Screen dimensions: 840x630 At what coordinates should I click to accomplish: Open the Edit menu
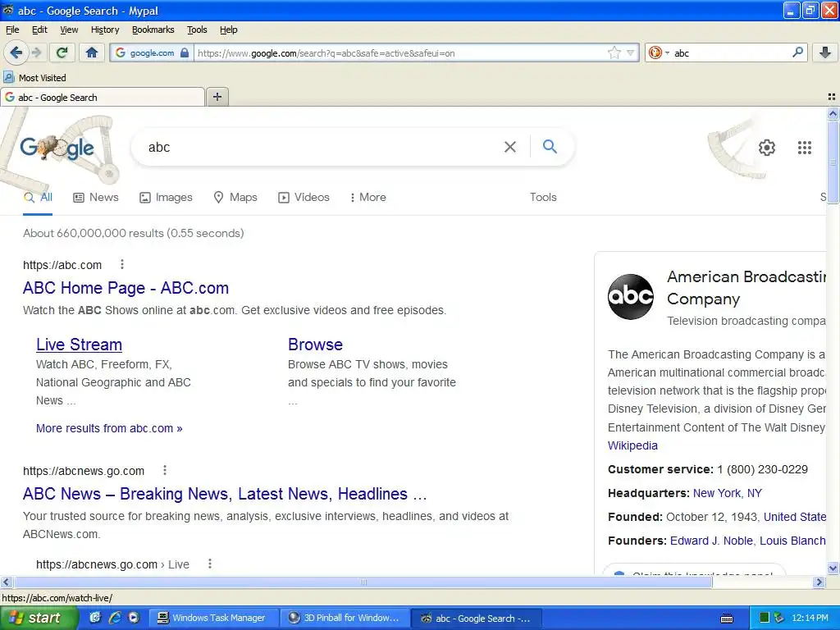(39, 30)
